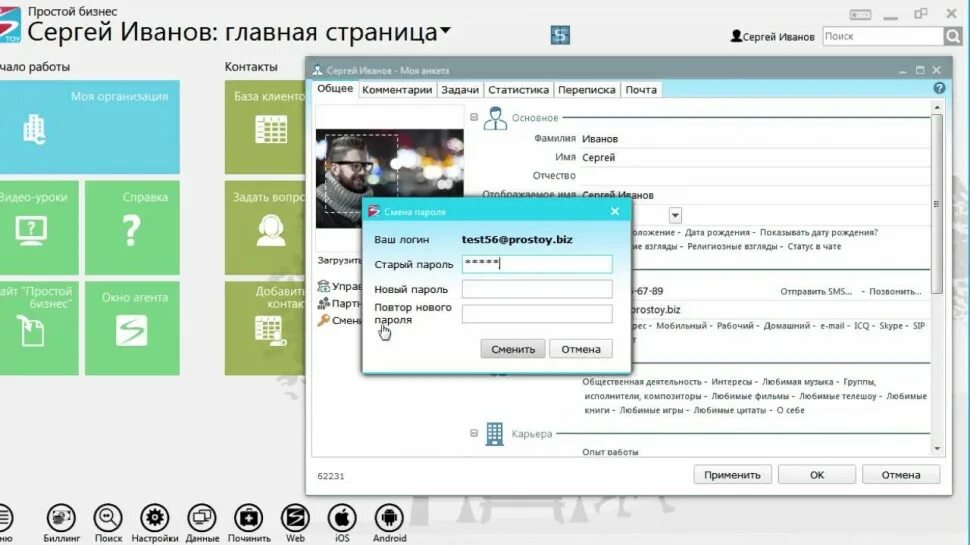
Task: Collapse the Карьера section
Action: click(474, 433)
